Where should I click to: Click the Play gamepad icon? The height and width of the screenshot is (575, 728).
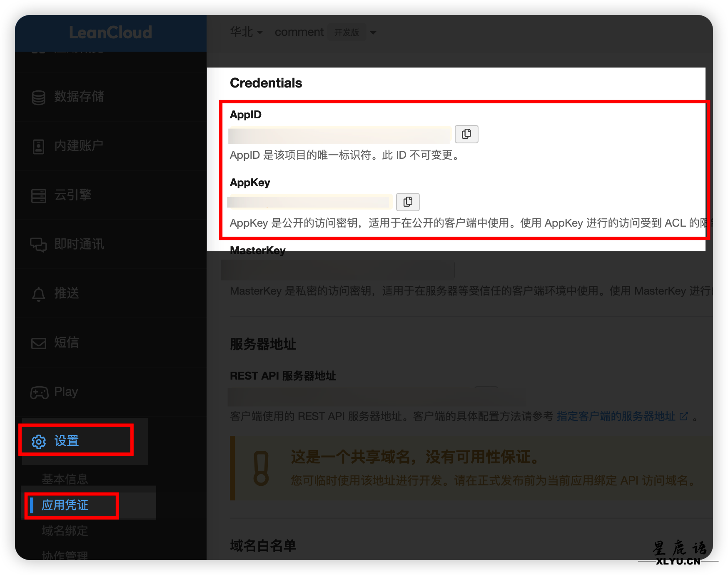pos(39,392)
